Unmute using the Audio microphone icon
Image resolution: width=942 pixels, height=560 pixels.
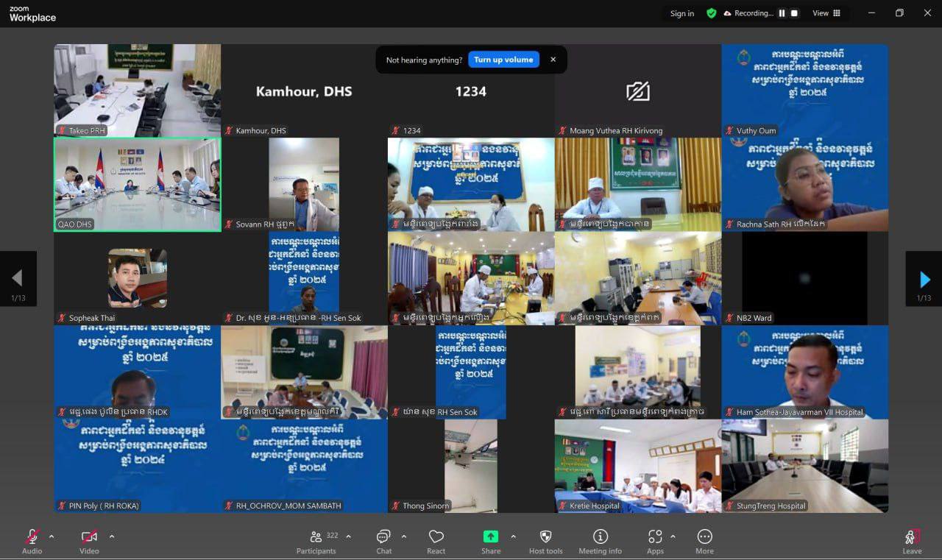pyautogui.click(x=32, y=536)
